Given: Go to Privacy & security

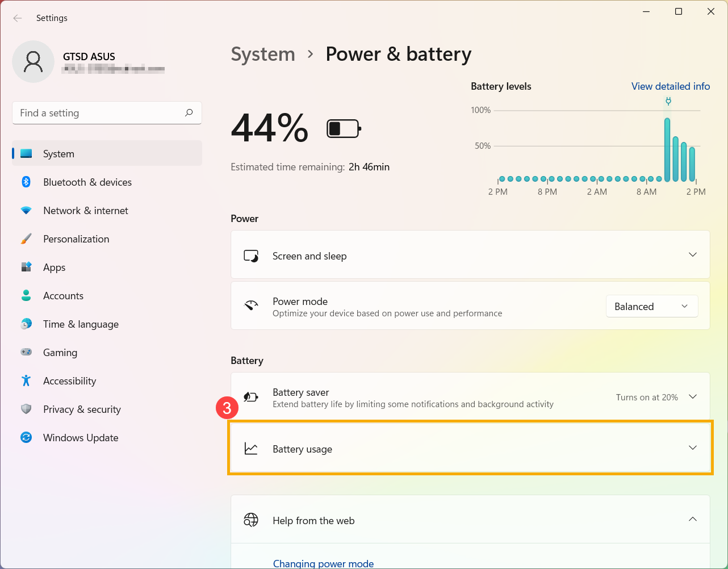Looking at the screenshot, I should pos(107,409).
